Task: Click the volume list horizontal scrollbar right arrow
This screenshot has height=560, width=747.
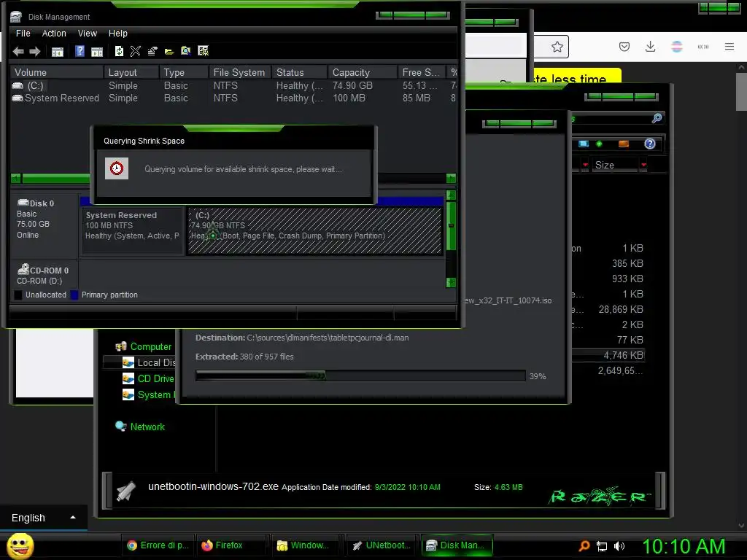Action: (x=451, y=179)
